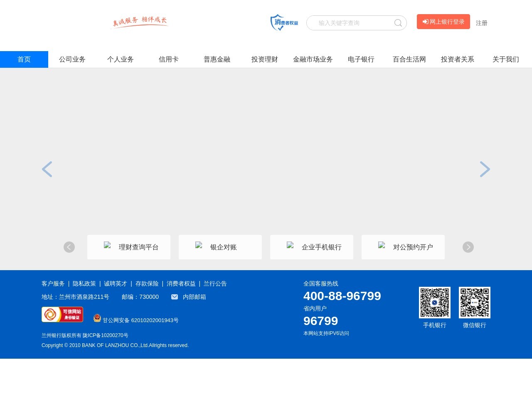Click the 网上银行登录 button

tap(443, 22)
